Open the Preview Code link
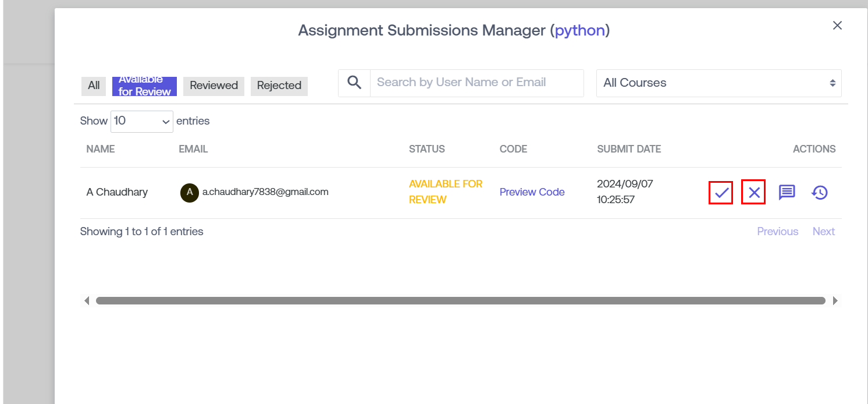This screenshot has width=868, height=404. pos(532,192)
